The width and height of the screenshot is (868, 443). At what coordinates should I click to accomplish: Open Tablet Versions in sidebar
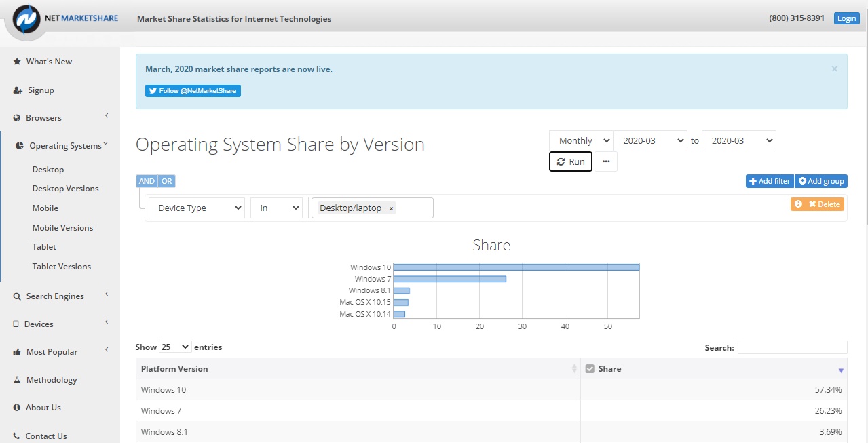62,267
